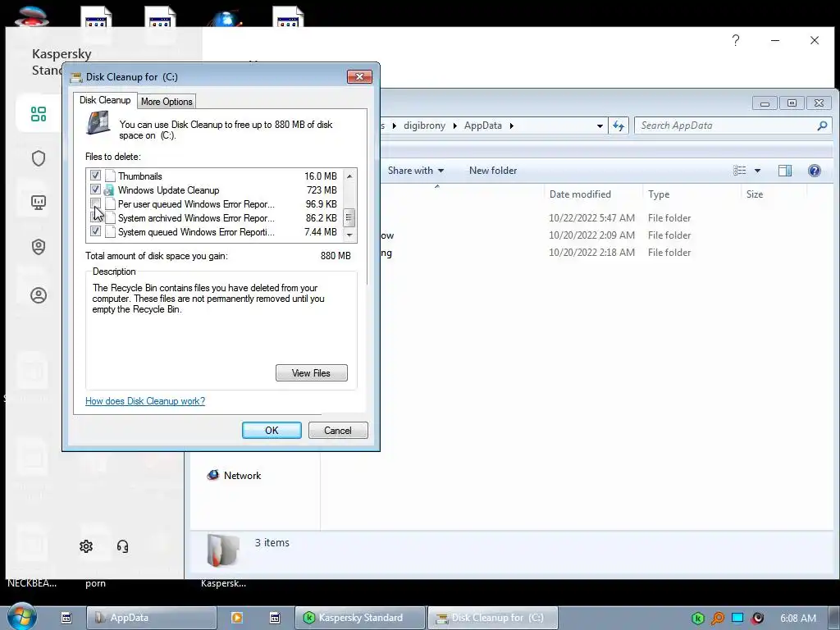This screenshot has height=630, width=840.
Task: Click the Disk Cleanup title bar icon
Action: click(x=76, y=77)
